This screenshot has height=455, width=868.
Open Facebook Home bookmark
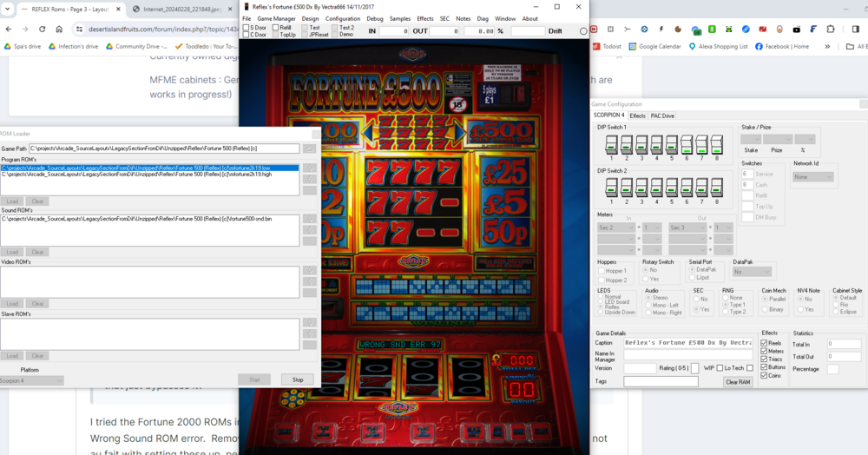click(x=782, y=47)
